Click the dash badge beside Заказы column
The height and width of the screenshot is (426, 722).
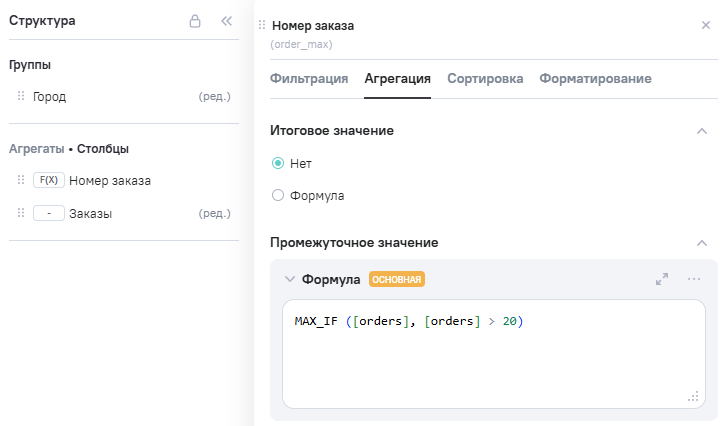point(48,213)
